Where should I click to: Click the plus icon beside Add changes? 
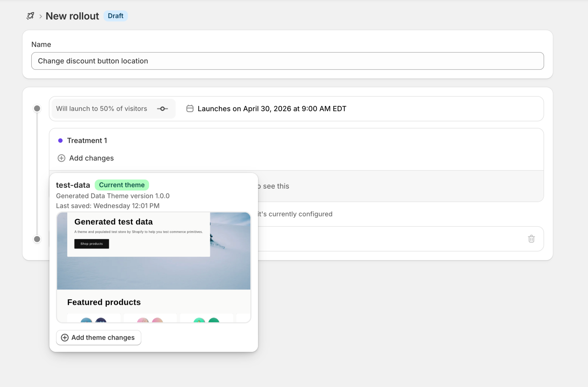point(61,158)
